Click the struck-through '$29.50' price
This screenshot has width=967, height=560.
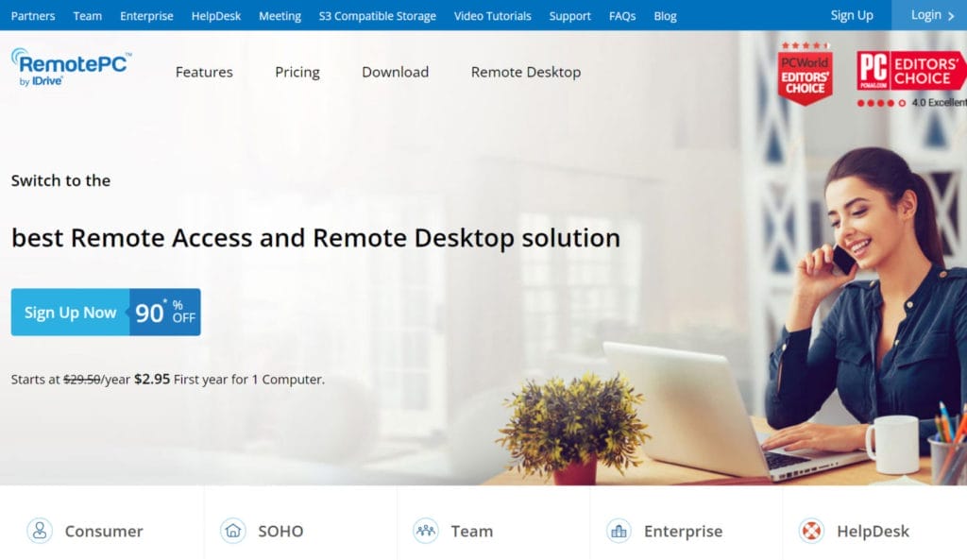tap(81, 380)
